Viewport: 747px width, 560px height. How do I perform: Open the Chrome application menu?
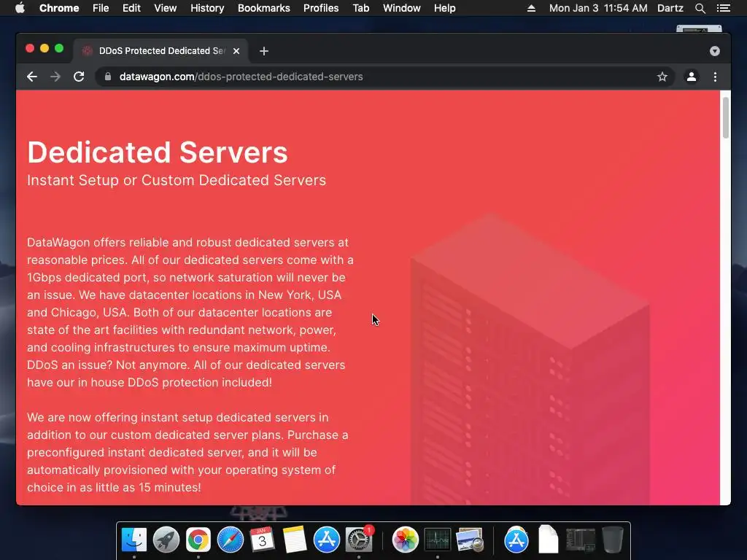click(59, 8)
